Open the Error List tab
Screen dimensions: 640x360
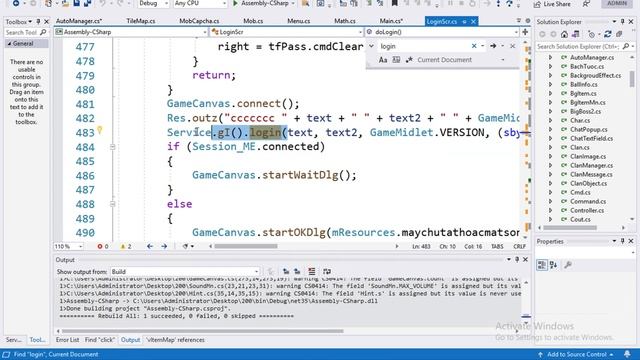pyautogui.click(x=67, y=340)
